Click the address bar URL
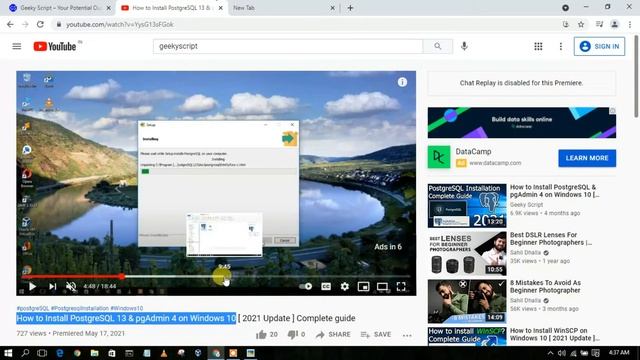This screenshot has width=640, height=360. (120, 24)
